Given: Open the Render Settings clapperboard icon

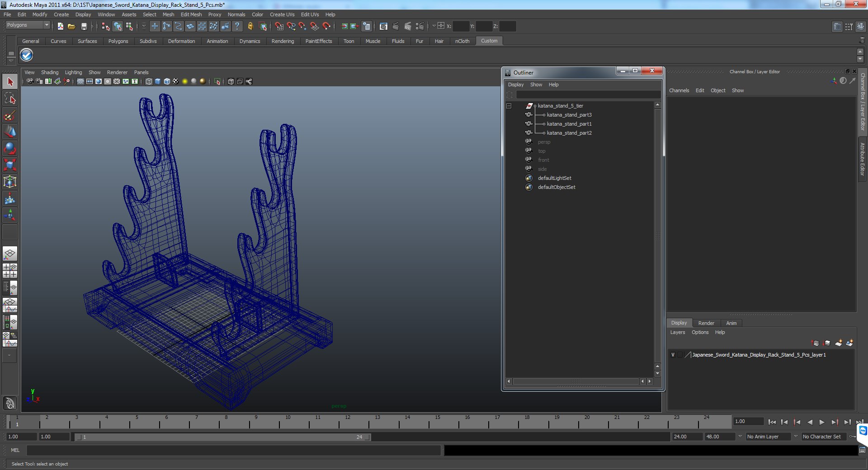Looking at the screenshot, I should (420, 26).
